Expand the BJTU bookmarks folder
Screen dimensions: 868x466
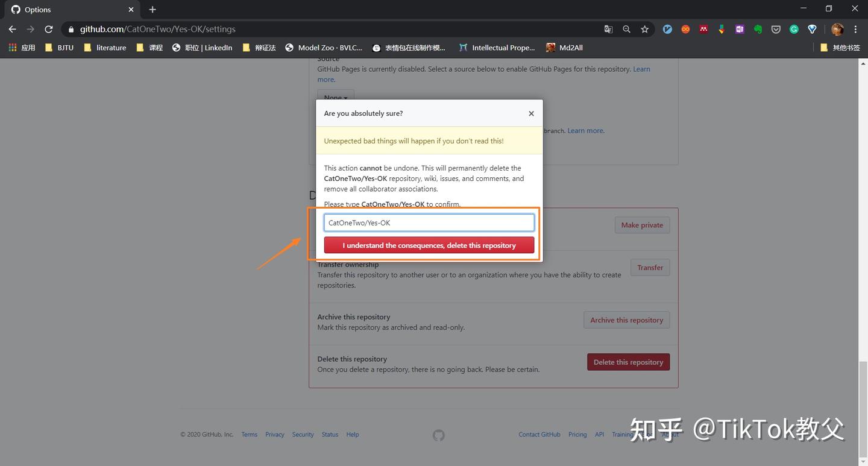[59, 48]
